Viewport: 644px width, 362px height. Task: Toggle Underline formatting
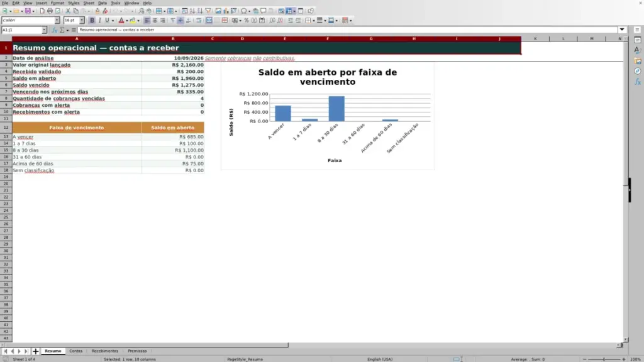coord(107,20)
